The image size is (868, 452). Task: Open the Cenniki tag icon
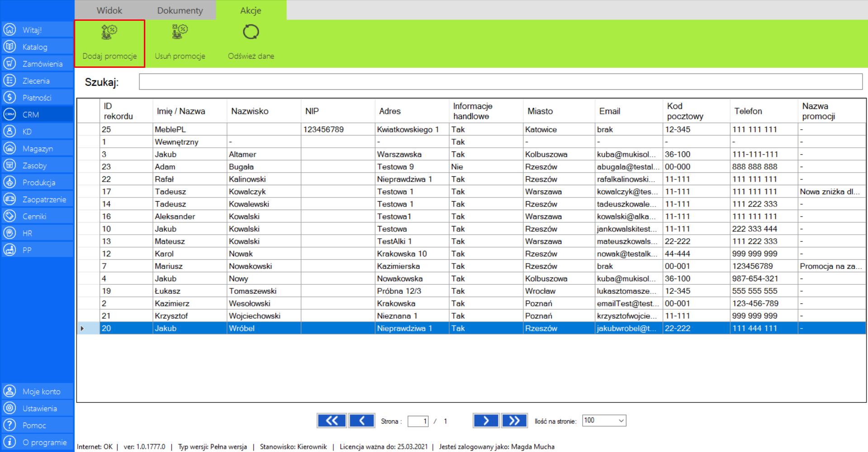[9, 216]
